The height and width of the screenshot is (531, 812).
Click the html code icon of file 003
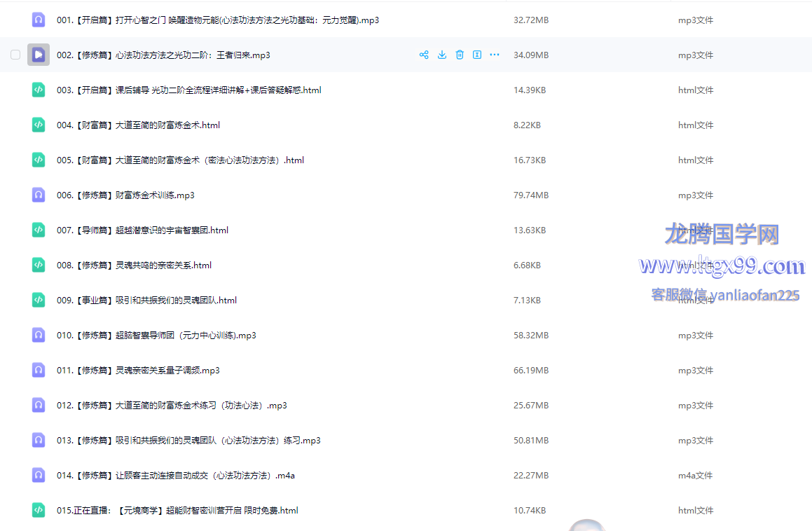[39, 90]
